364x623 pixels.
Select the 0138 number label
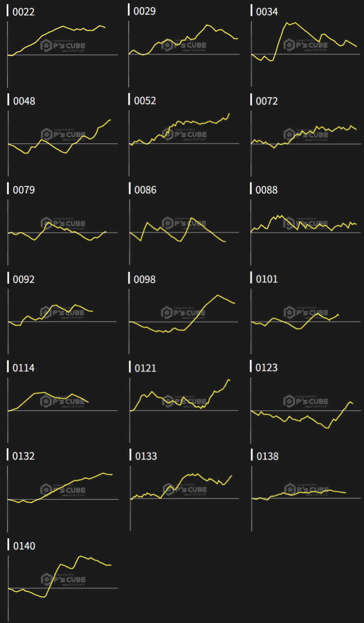267,456
